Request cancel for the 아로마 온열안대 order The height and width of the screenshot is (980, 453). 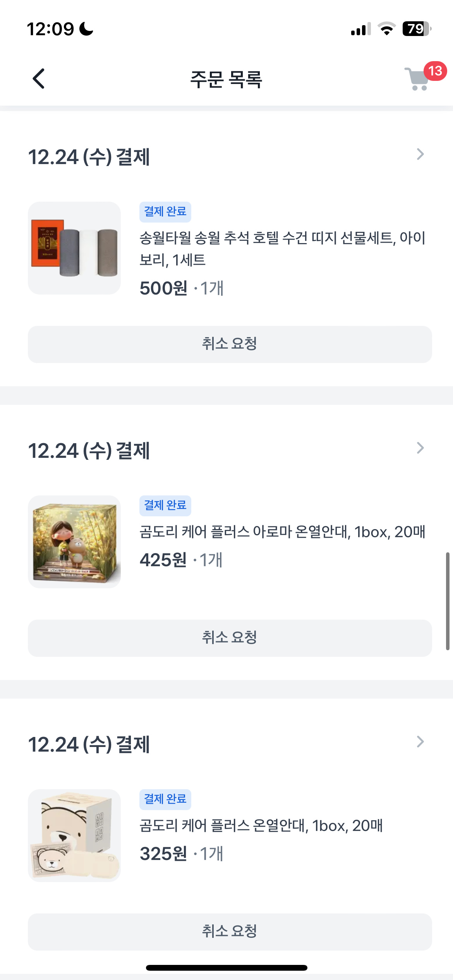230,638
